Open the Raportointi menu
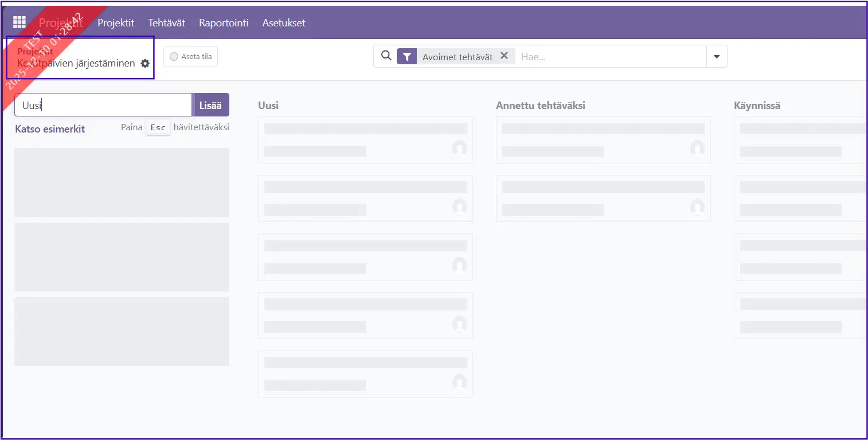 [224, 23]
